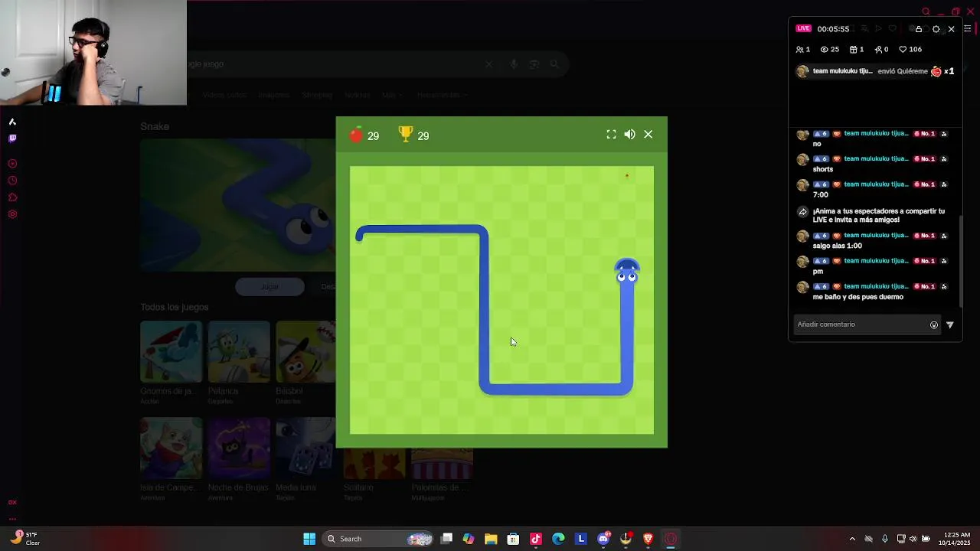Viewport: 980px width, 551px height.
Task: Open the player icon in browser sidebar
Action: [12, 164]
